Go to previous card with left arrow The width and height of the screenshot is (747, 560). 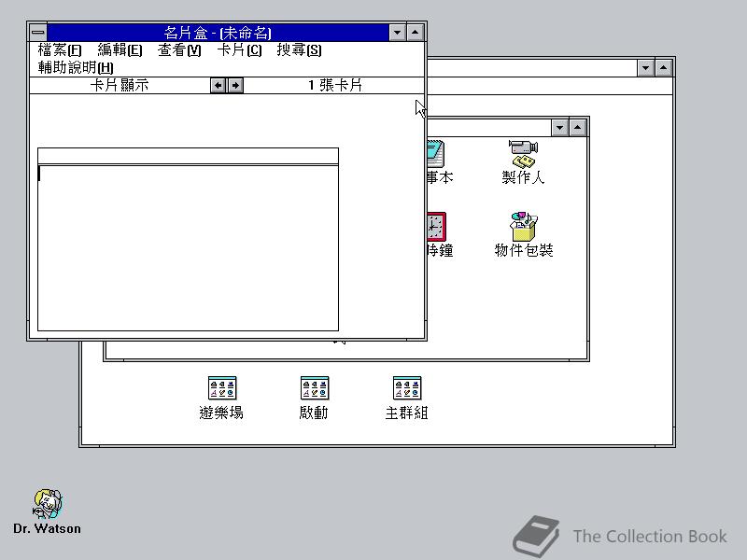click(x=218, y=85)
